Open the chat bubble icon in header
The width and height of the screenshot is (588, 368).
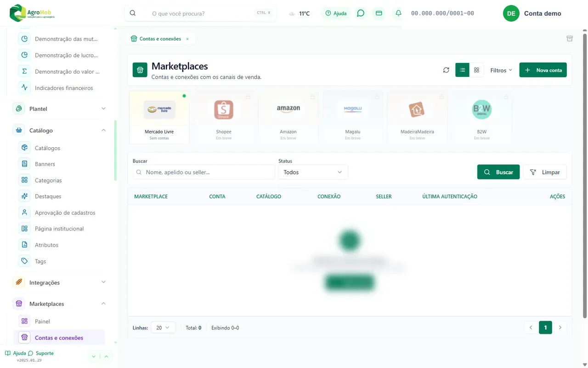coord(361,13)
